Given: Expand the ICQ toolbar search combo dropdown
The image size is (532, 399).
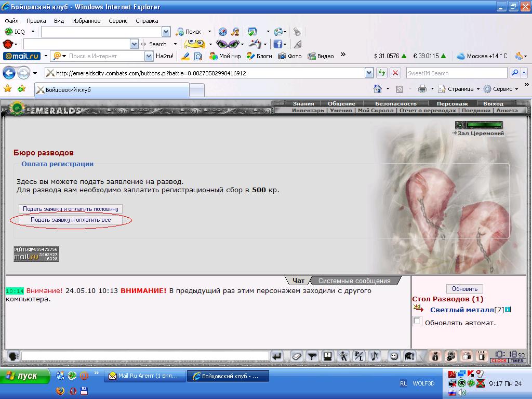Looking at the screenshot, I should click(x=166, y=32).
